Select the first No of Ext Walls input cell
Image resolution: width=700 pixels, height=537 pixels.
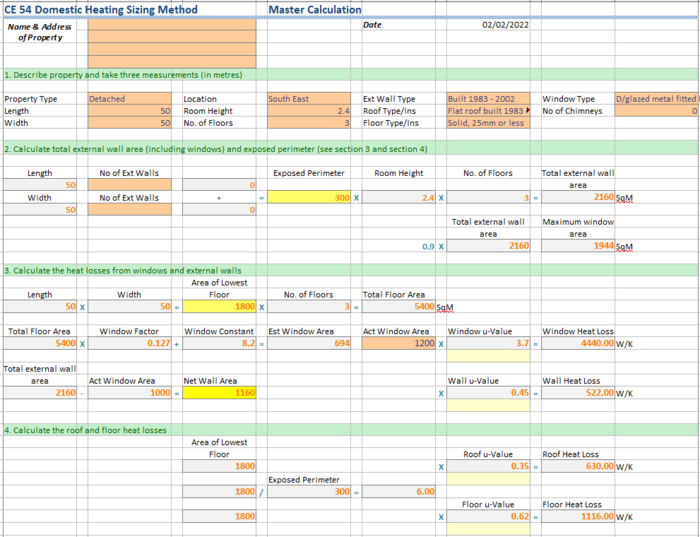pyautogui.click(x=129, y=185)
